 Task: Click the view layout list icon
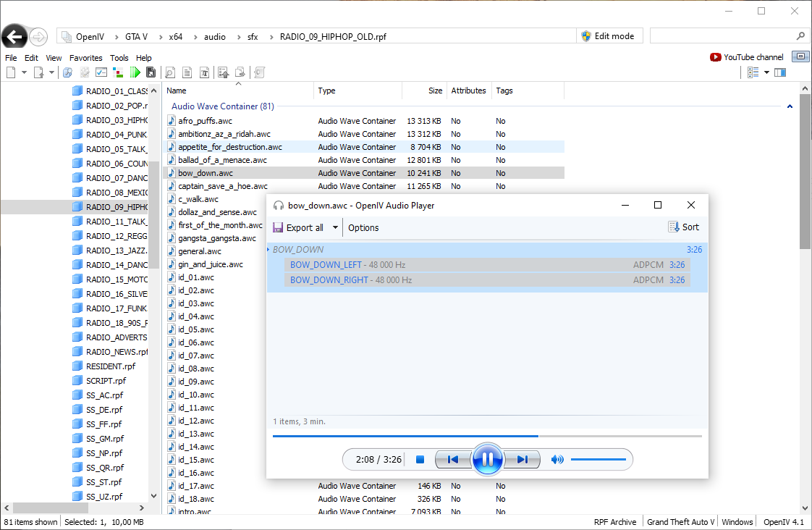click(753, 72)
